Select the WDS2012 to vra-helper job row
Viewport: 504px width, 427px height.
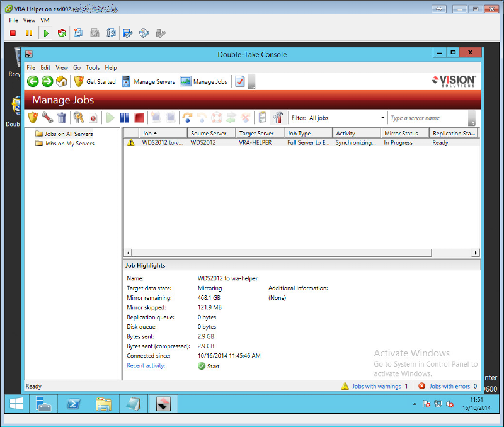(x=302, y=142)
